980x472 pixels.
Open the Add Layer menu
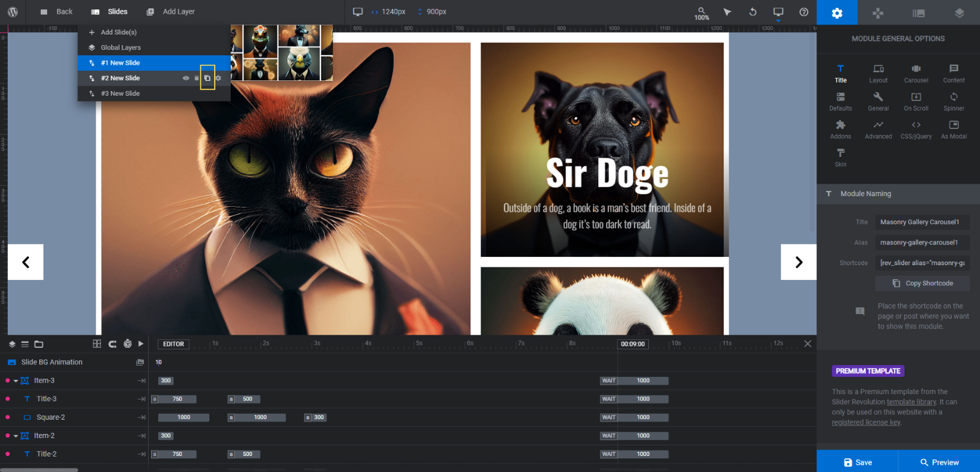pyautogui.click(x=171, y=12)
